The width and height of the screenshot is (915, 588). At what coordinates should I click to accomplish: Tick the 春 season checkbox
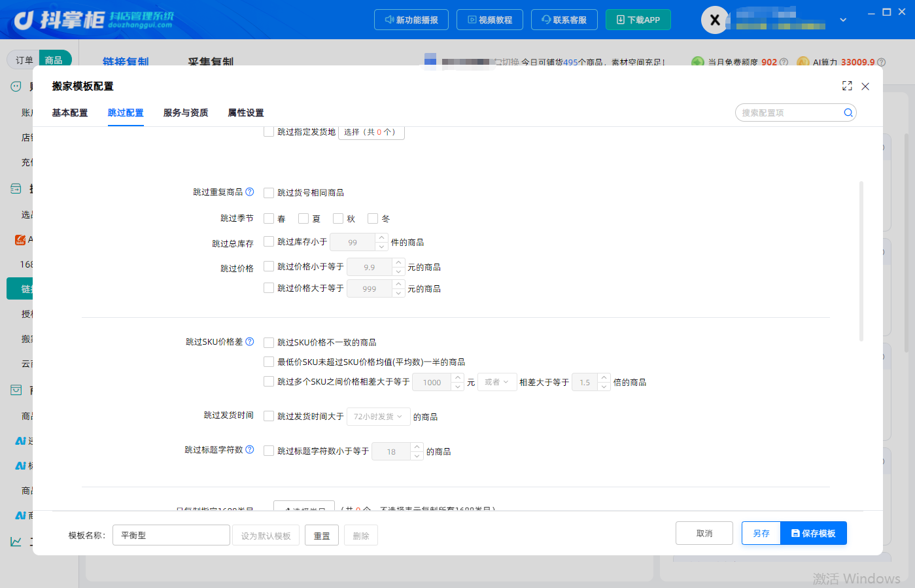269,218
